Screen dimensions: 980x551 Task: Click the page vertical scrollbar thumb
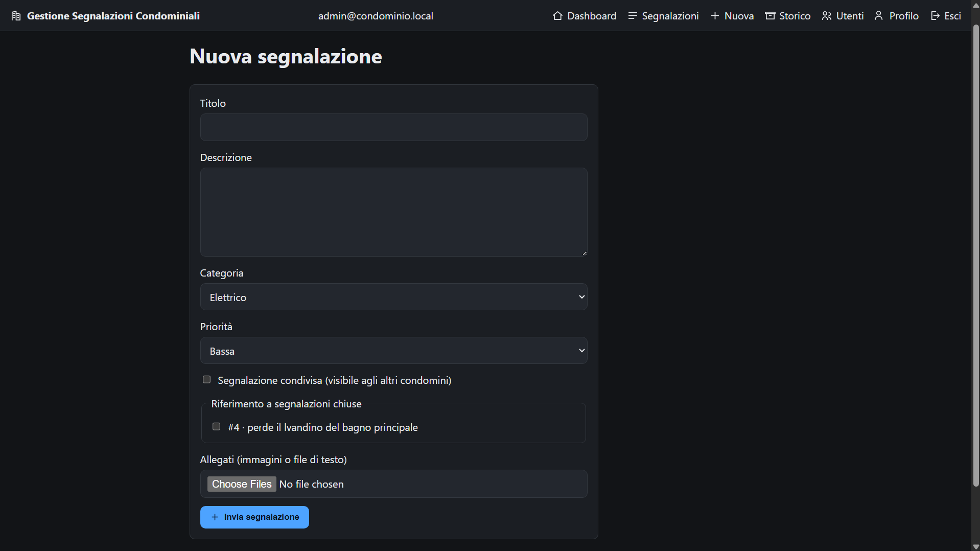[976, 256]
